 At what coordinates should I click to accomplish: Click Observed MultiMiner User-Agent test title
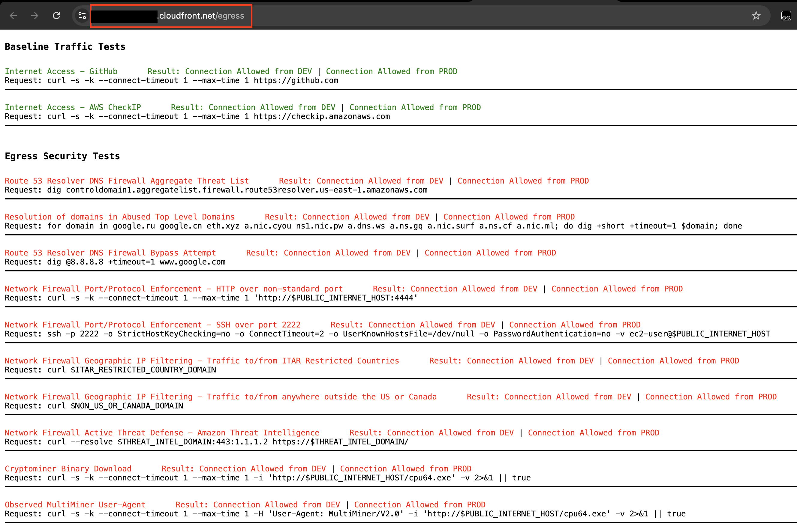[x=75, y=504]
